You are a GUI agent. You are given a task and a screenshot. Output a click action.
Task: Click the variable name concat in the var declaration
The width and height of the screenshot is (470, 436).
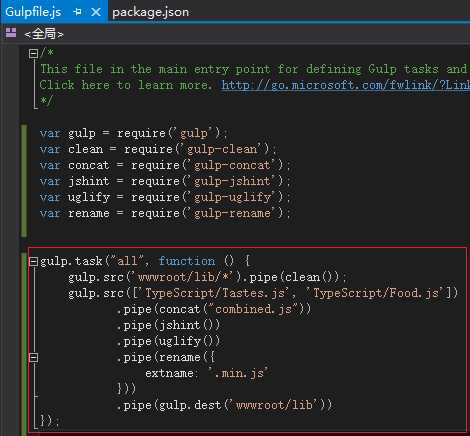coord(89,165)
